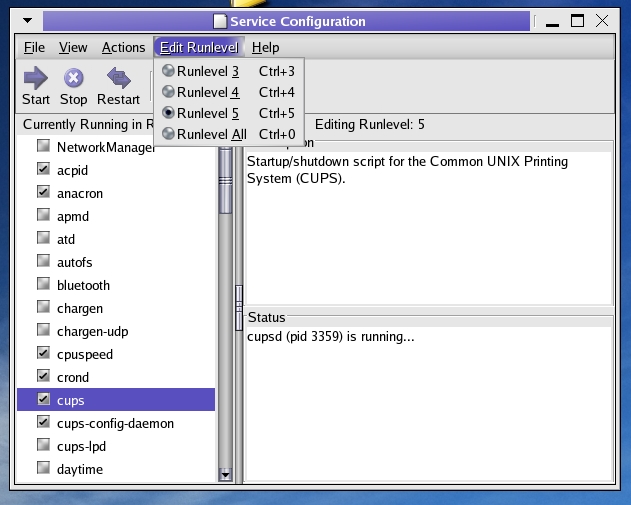Viewport: 631px width, 505px height.
Task: Click the Stop service icon
Action: [73, 78]
